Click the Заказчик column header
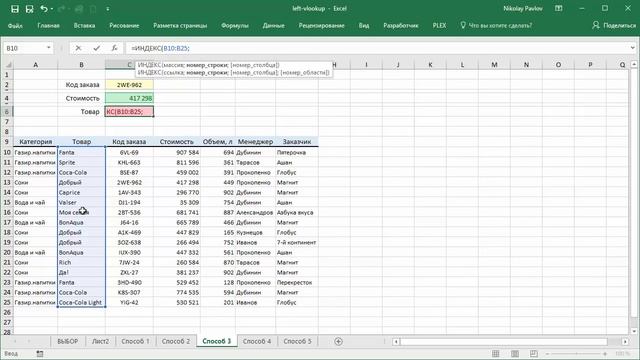Image resolution: width=640 pixels, height=360 pixels. click(297, 142)
